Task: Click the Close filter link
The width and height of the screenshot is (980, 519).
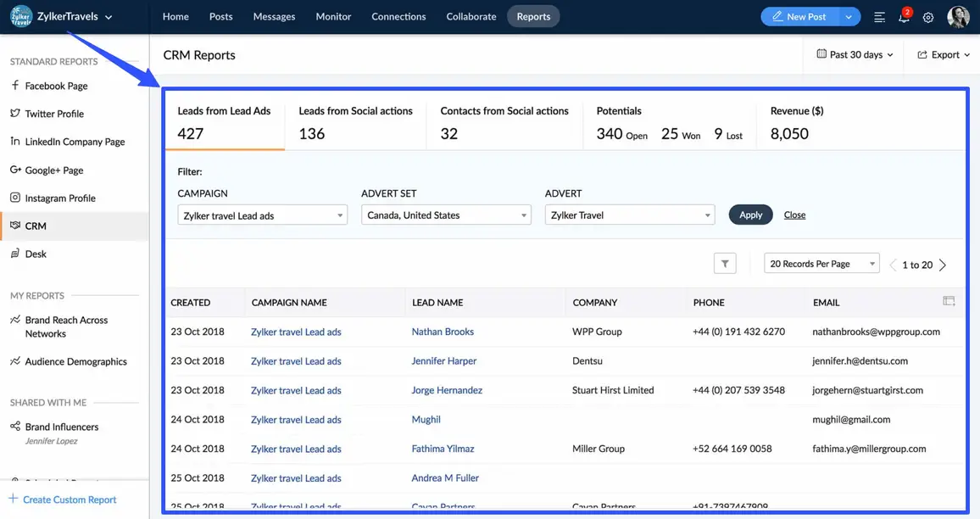Action: [x=794, y=215]
